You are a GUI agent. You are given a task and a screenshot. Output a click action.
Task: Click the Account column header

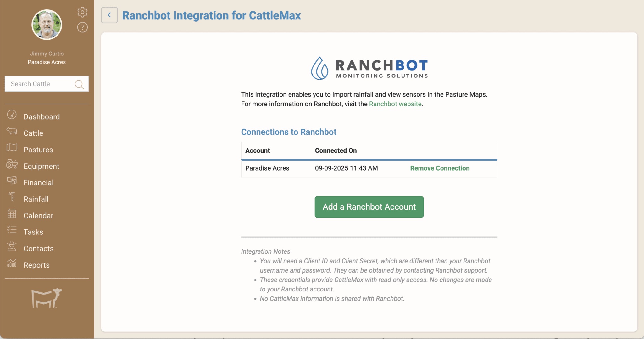[258, 150]
